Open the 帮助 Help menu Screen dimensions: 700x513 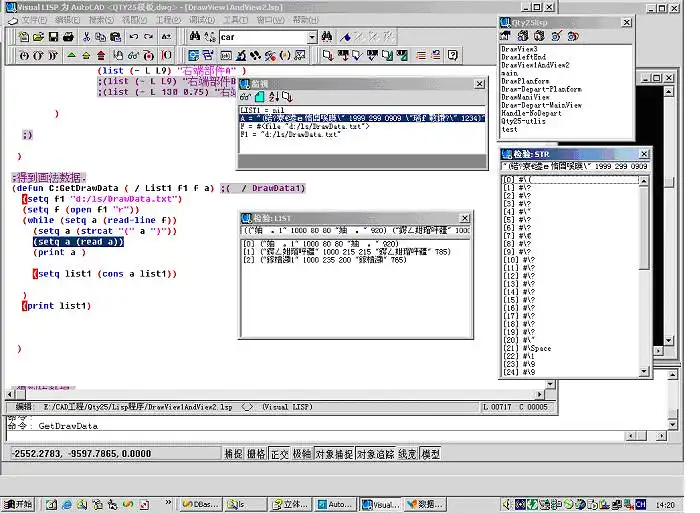[x=306, y=20]
